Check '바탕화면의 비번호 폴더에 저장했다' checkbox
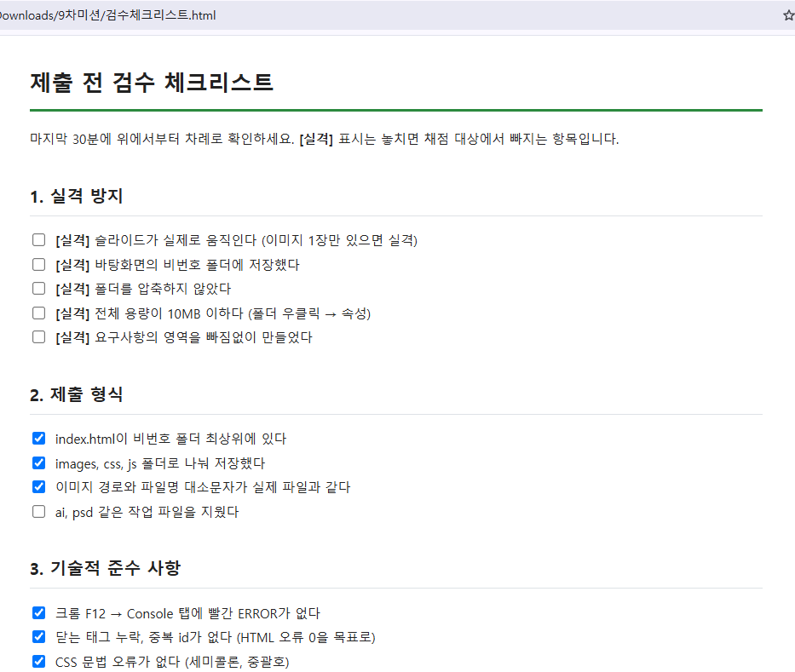 [x=38, y=264]
